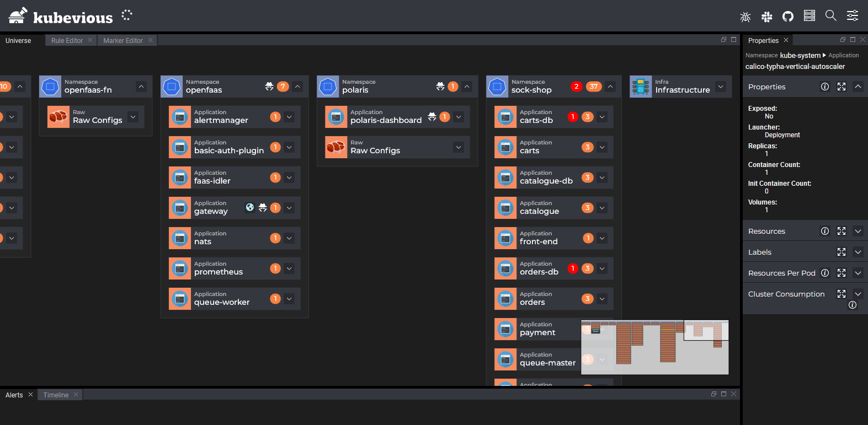Viewport: 868px width, 425px height.
Task: Maximize the Cluster Consumption section
Action: click(842, 294)
